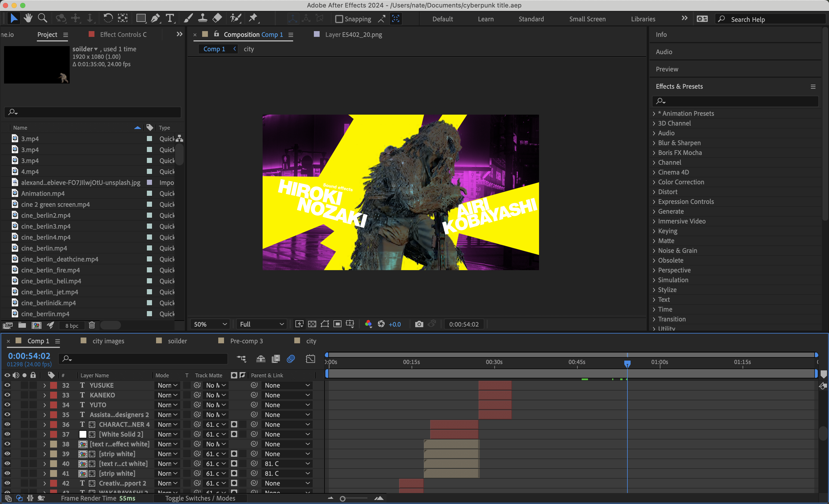Open Show Channel and color management
This screenshot has height=504, width=829.
pos(368,324)
